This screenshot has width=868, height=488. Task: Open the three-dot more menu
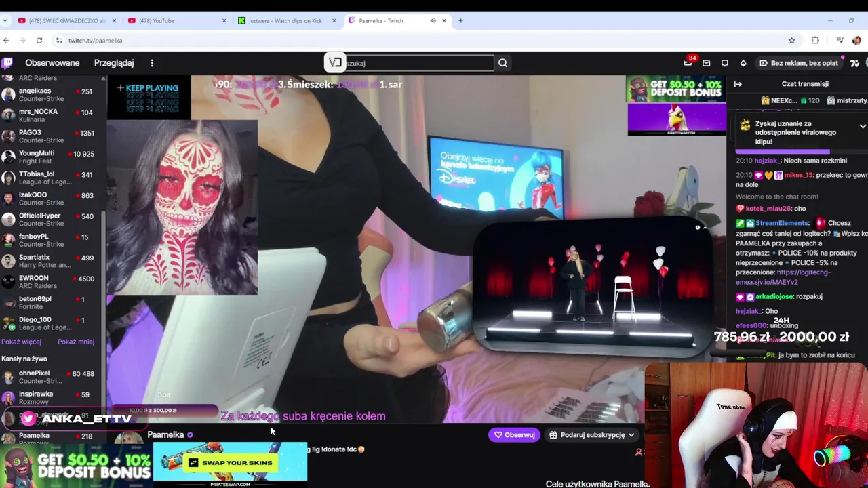pos(152,63)
